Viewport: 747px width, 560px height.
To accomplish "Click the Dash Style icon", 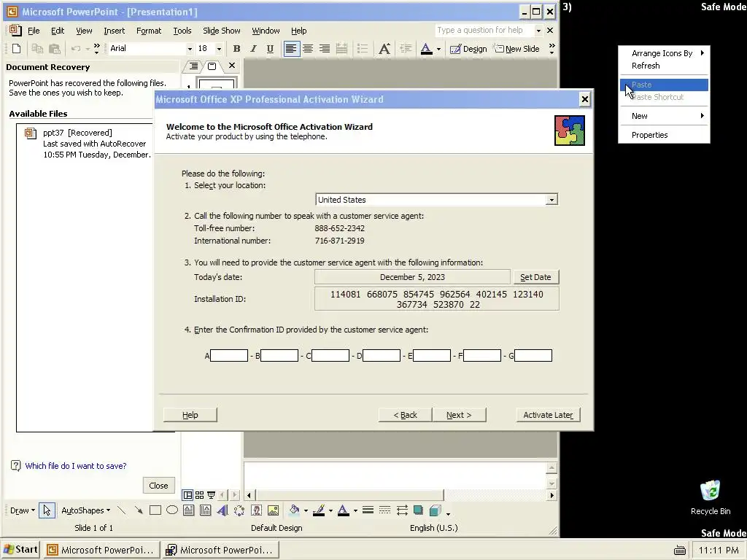I will coord(384,510).
